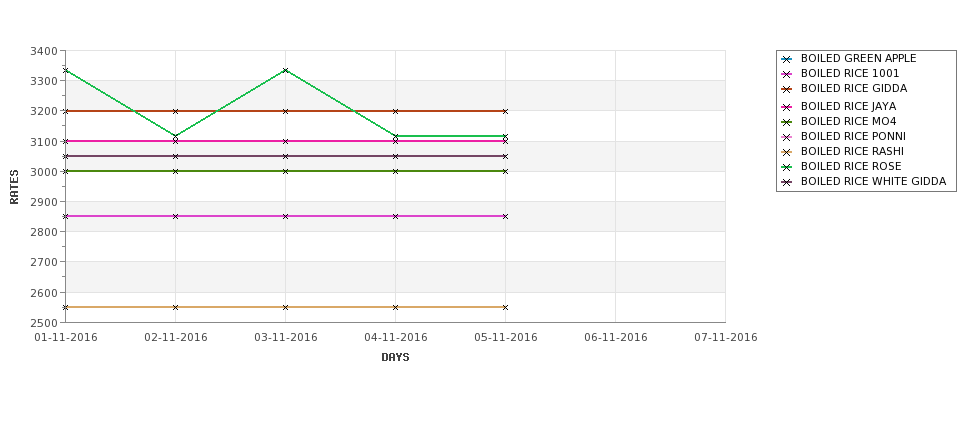Click the BOILED RICE GIDDA legend marker
This screenshot has height=429, width=975.
tap(787, 89)
